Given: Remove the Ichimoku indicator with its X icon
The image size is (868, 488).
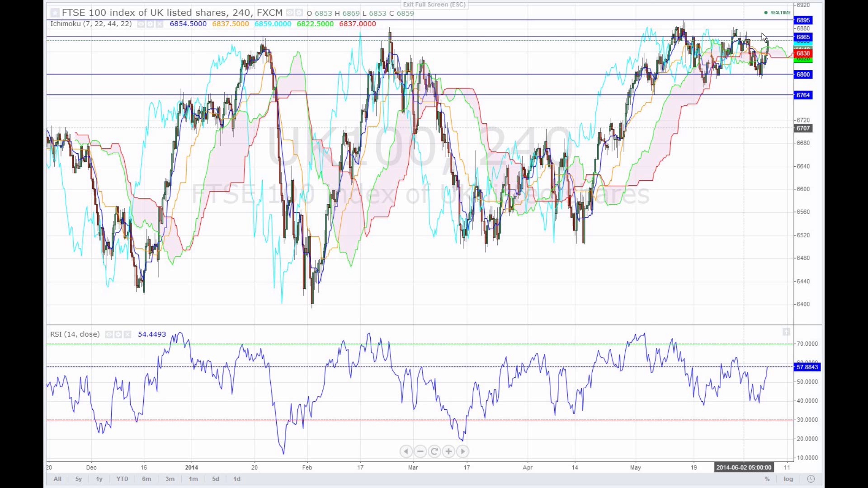Looking at the screenshot, I should [x=160, y=24].
